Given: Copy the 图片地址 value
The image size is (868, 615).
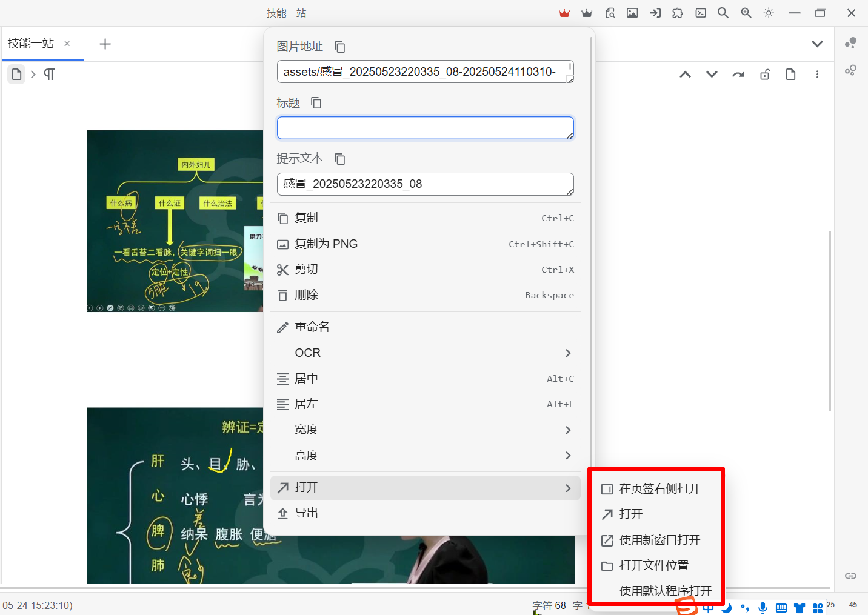Looking at the screenshot, I should pos(340,47).
